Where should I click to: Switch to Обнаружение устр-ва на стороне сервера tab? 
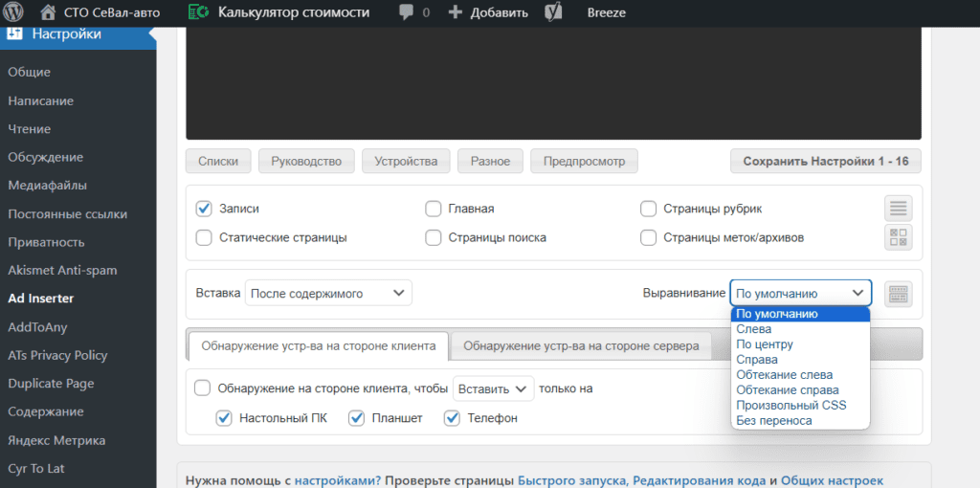581,346
